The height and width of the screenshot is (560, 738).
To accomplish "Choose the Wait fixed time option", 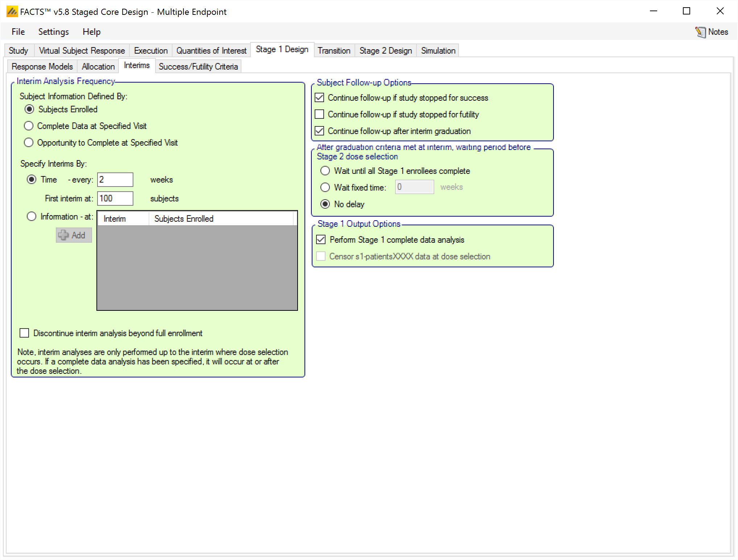I will [x=325, y=188].
